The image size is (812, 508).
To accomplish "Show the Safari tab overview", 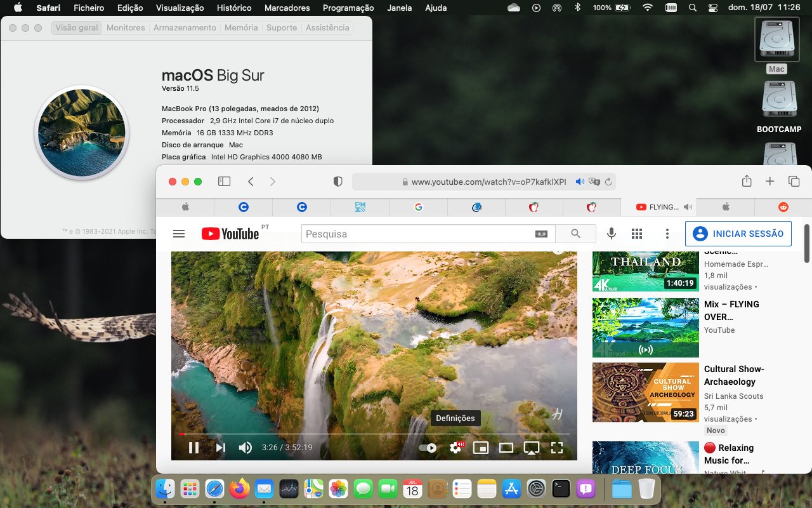I will (x=794, y=182).
